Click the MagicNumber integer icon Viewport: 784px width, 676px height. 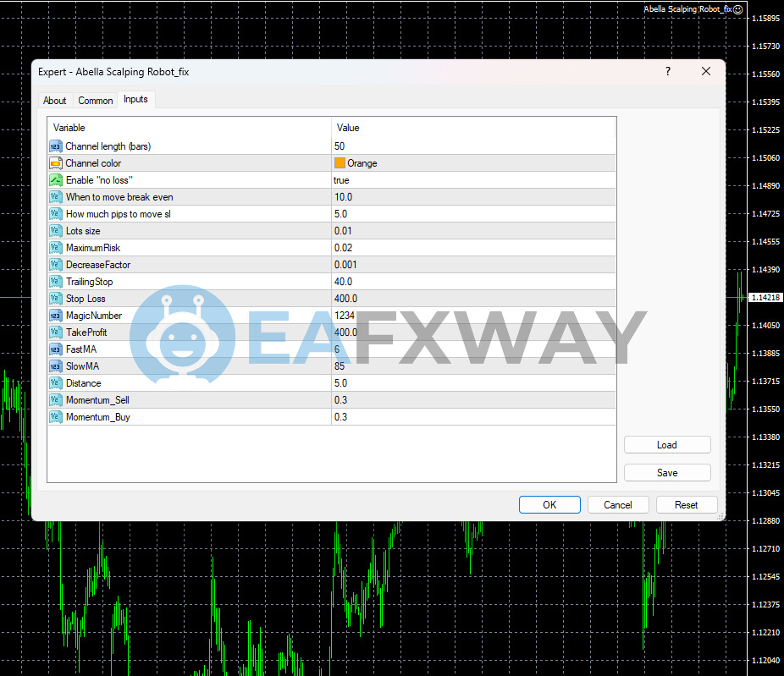56,316
